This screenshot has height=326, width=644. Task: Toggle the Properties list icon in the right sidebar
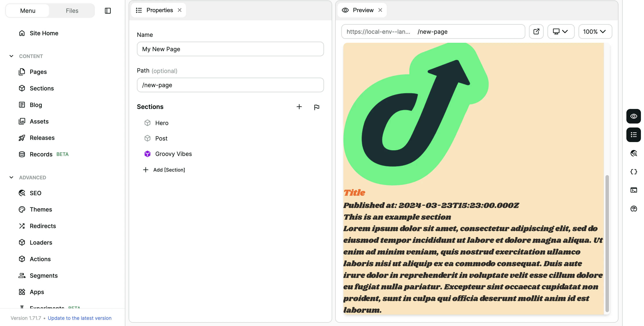[633, 135]
